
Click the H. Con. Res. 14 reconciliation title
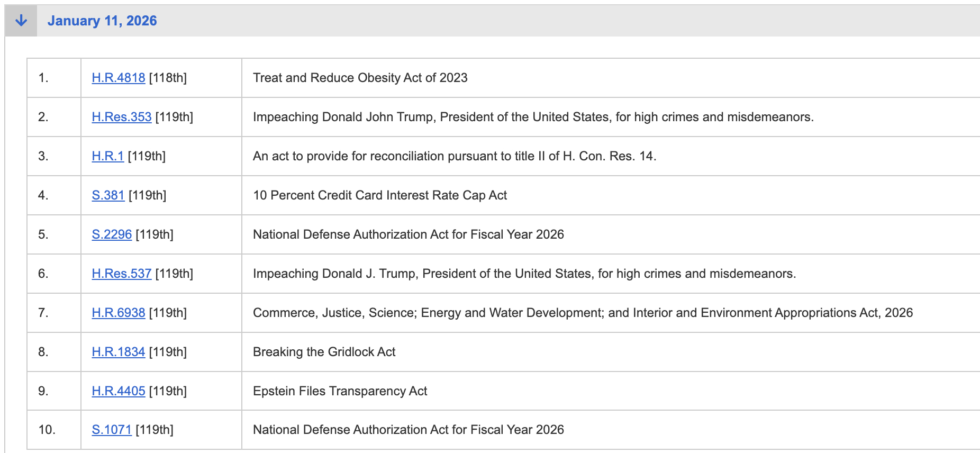click(455, 156)
